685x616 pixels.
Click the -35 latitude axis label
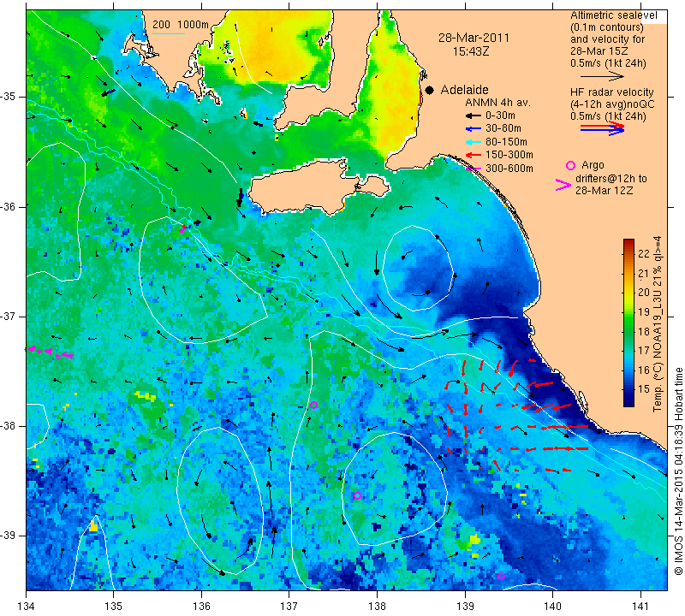tap(9, 97)
